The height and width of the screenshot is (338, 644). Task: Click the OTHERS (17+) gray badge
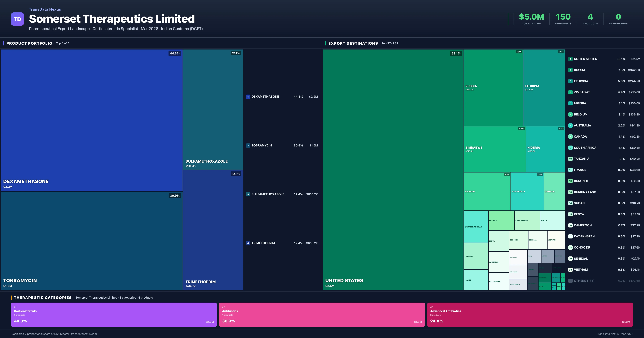click(x=570, y=280)
